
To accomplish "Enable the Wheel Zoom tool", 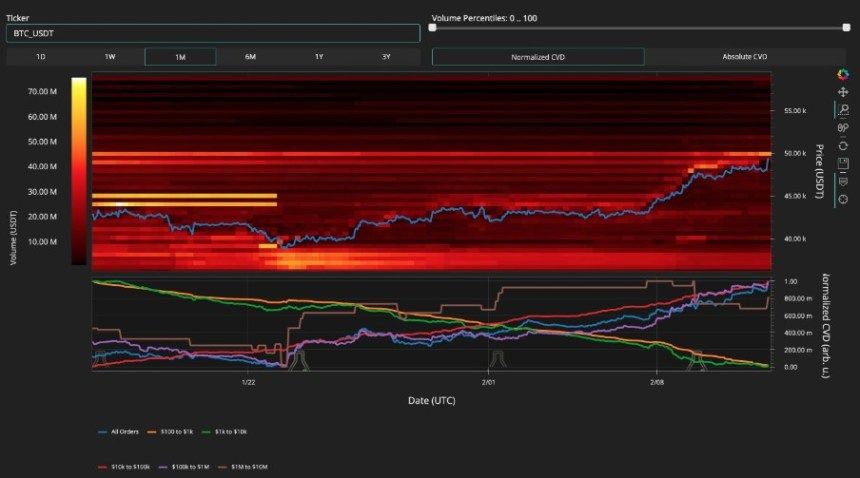I will pos(843,128).
